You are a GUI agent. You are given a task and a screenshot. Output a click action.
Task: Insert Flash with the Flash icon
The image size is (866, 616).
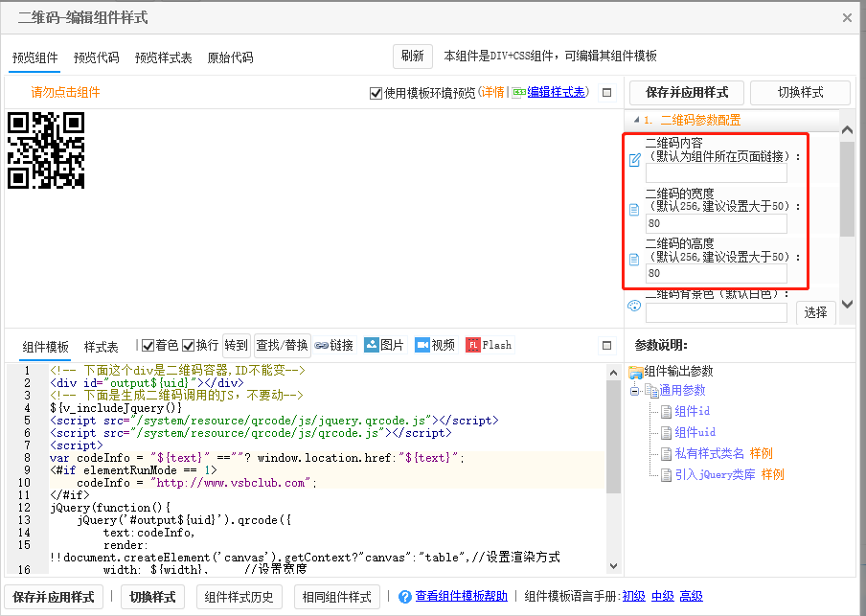[x=473, y=345]
